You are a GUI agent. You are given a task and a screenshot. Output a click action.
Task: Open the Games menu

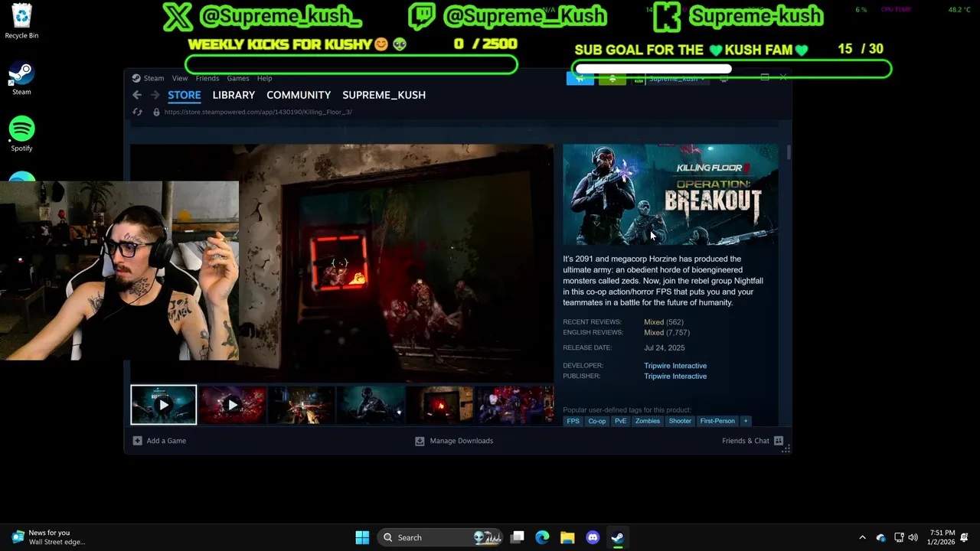pyautogui.click(x=238, y=78)
